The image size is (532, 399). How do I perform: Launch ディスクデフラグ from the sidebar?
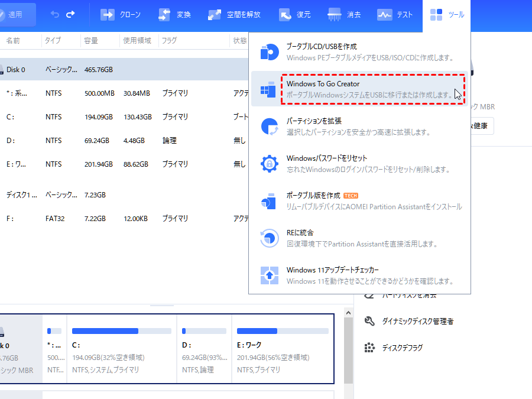[x=402, y=348]
